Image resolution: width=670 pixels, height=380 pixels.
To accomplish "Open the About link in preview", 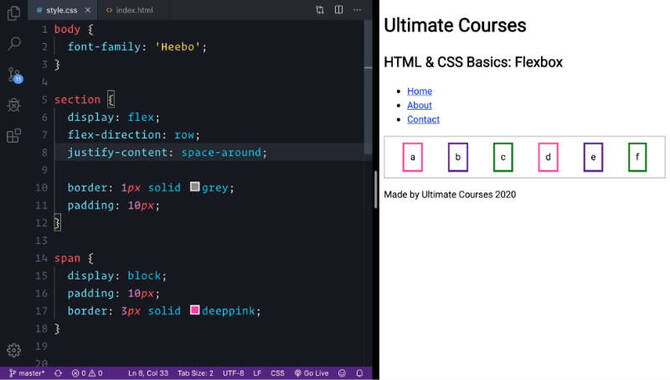I will pyautogui.click(x=420, y=105).
